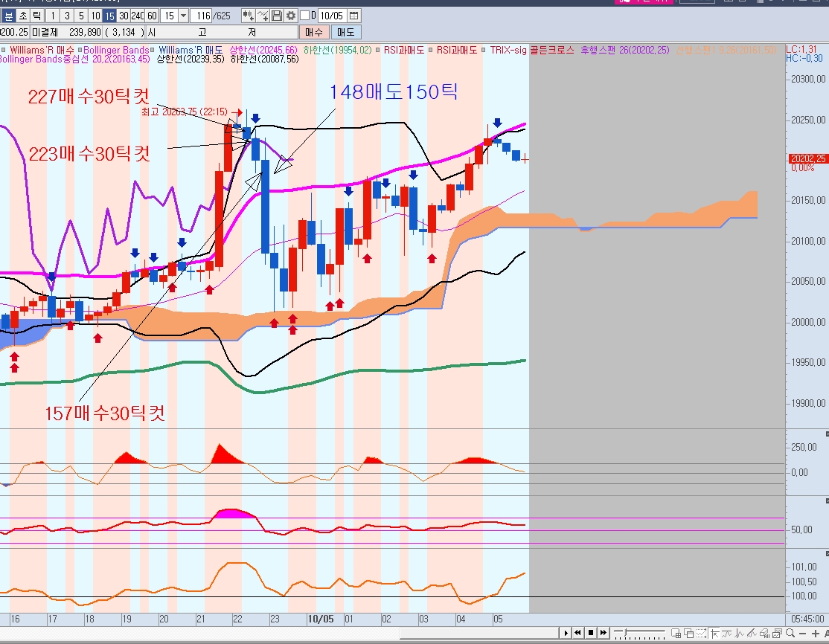The height and width of the screenshot is (644, 829).
Task: Click the 05:45:00 time display
Action: (807, 619)
